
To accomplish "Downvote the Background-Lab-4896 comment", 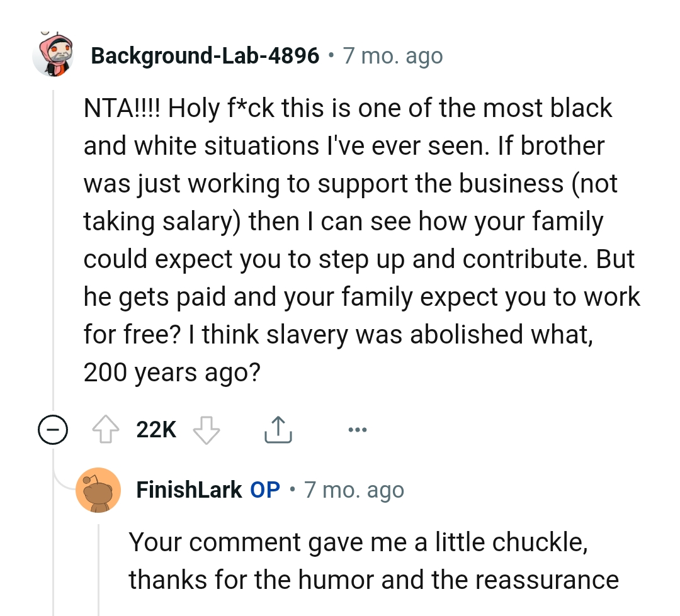I will pyautogui.click(x=206, y=430).
